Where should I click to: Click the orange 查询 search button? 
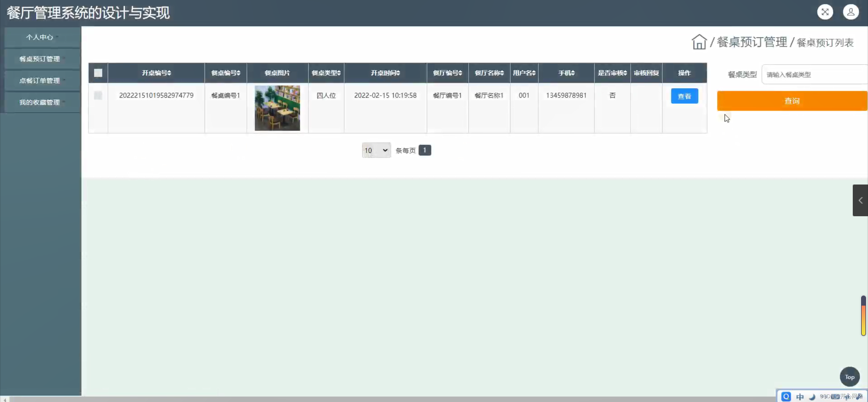[792, 101]
